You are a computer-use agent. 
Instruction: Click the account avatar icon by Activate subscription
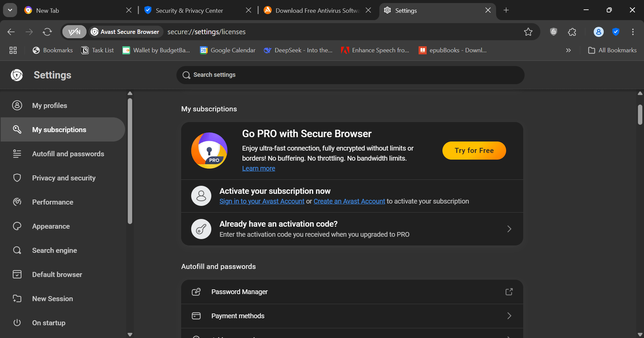201,196
